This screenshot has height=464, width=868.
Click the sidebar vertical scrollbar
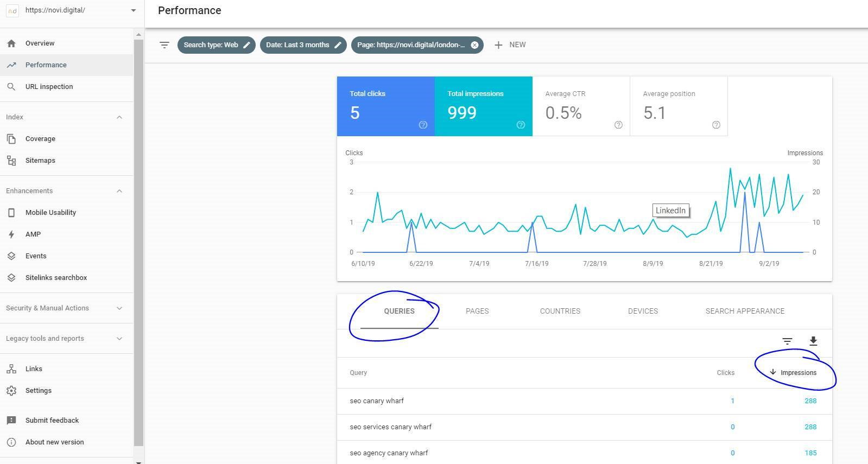(138, 241)
